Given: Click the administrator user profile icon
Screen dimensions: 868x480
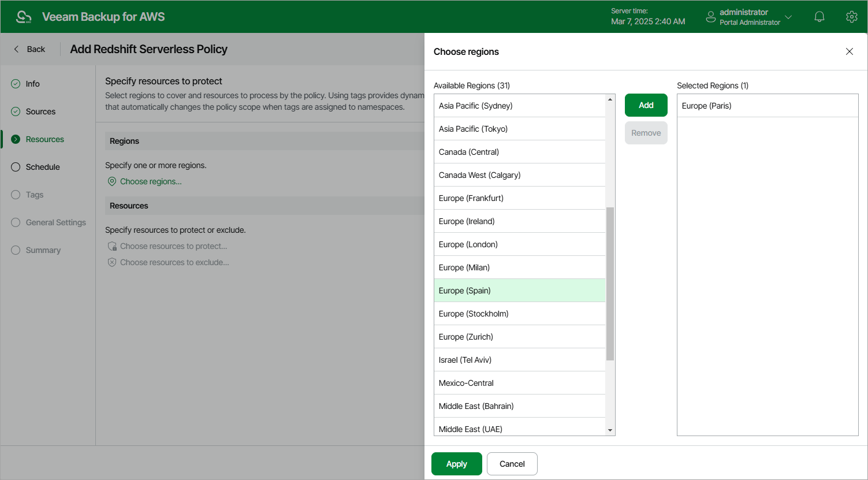Looking at the screenshot, I should (x=711, y=17).
